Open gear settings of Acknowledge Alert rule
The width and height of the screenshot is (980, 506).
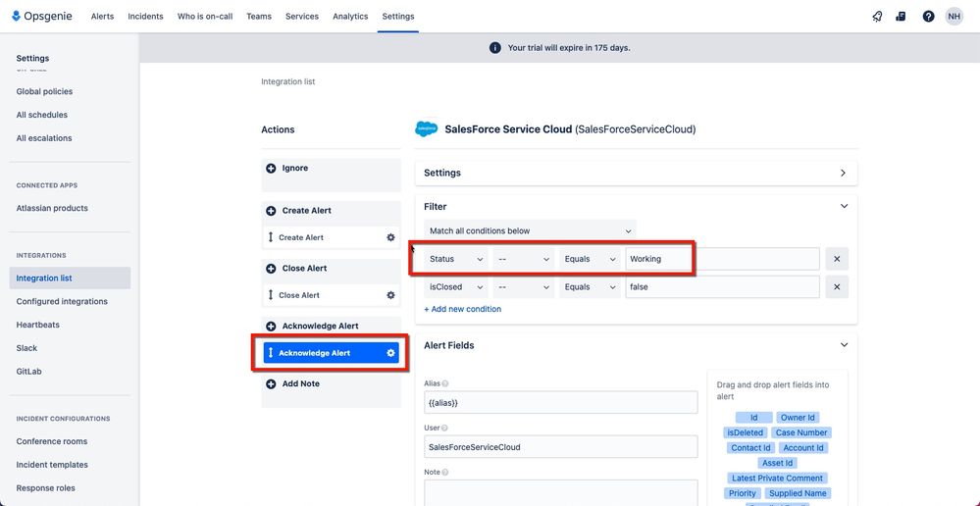pos(390,353)
